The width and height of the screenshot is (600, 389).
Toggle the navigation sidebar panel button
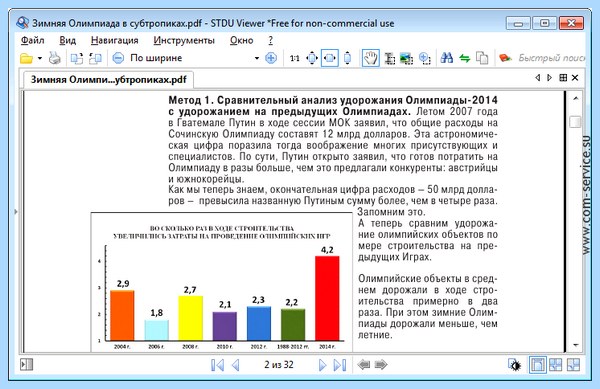pyautogui.click(x=26, y=365)
